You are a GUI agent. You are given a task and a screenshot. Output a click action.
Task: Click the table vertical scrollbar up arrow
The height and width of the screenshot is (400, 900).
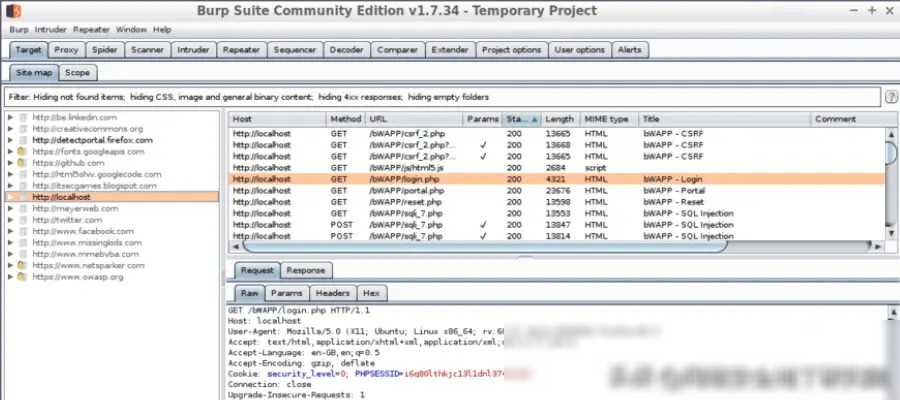point(891,134)
